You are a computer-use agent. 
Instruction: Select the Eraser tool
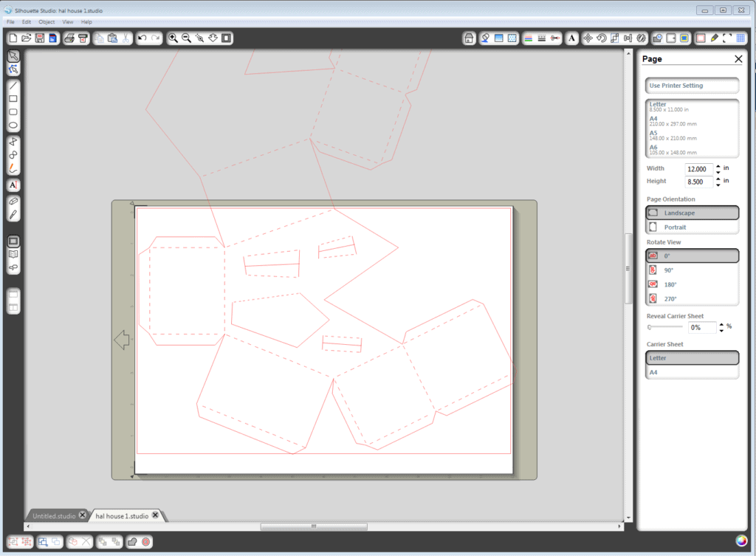point(13,201)
